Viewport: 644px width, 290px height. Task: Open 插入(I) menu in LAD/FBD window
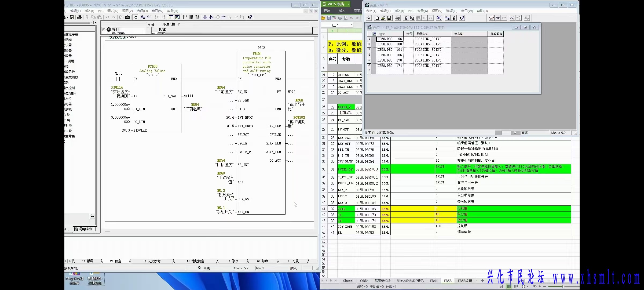[89, 11]
